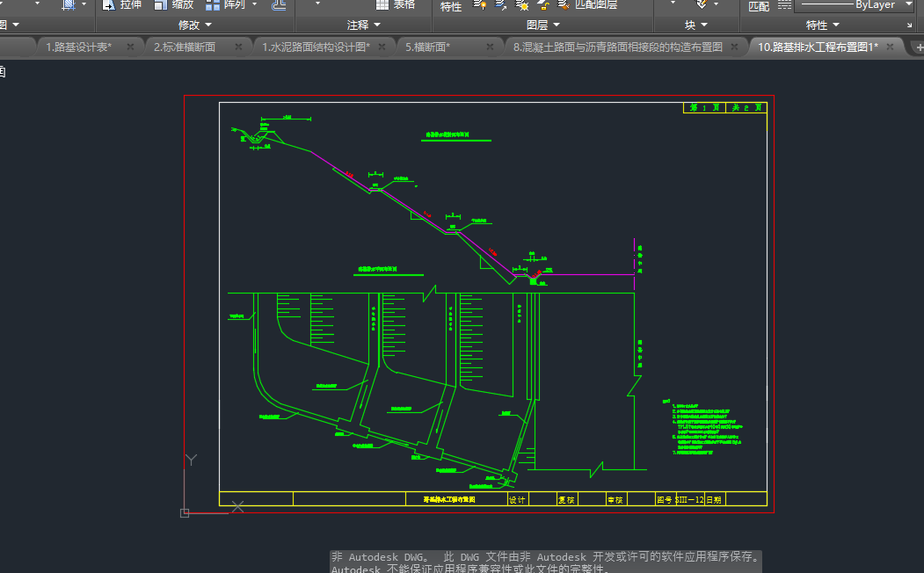
Task: Close the 8.混凝土路面 drawing tab
Action: point(734,47)
